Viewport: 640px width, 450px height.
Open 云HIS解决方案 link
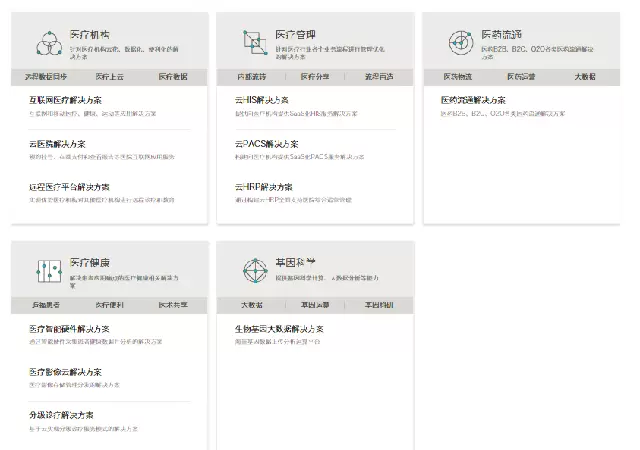click(x=262, y=100)
